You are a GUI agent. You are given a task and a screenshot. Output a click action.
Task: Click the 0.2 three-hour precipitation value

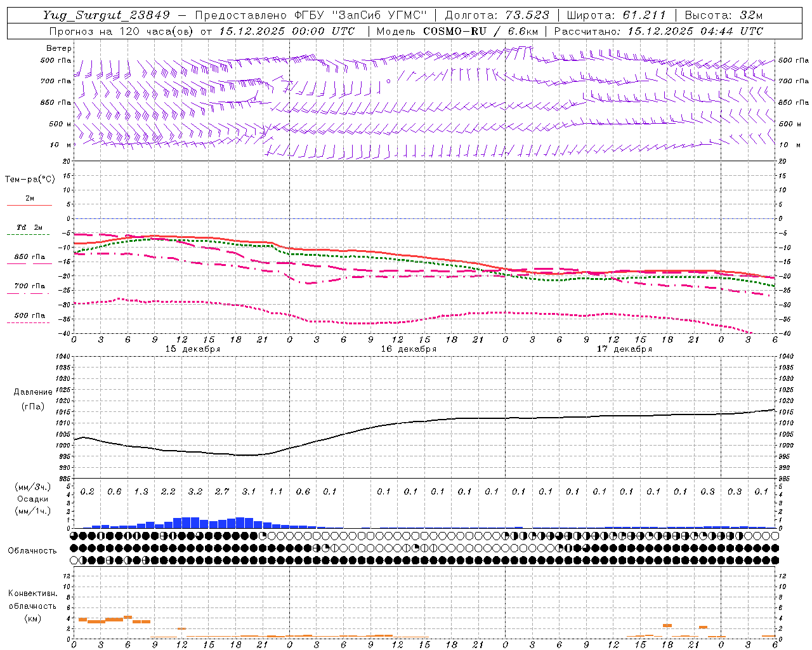point(88,491)
